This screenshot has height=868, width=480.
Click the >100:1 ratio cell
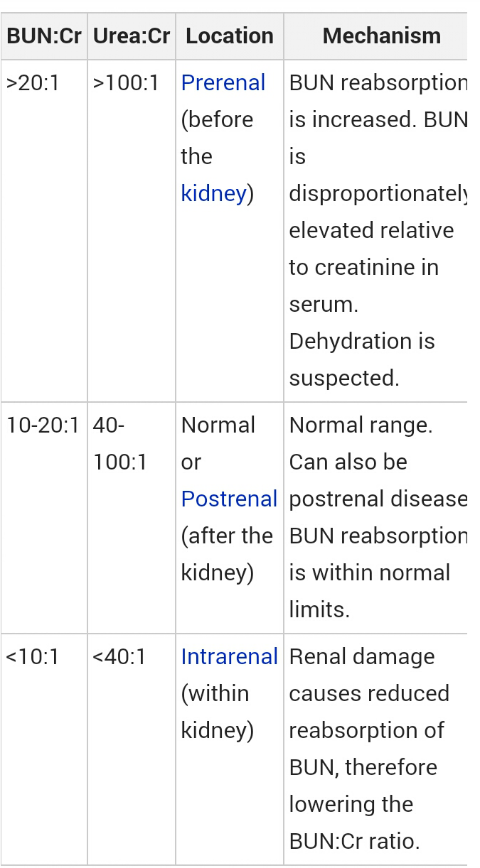coord(126,83)
